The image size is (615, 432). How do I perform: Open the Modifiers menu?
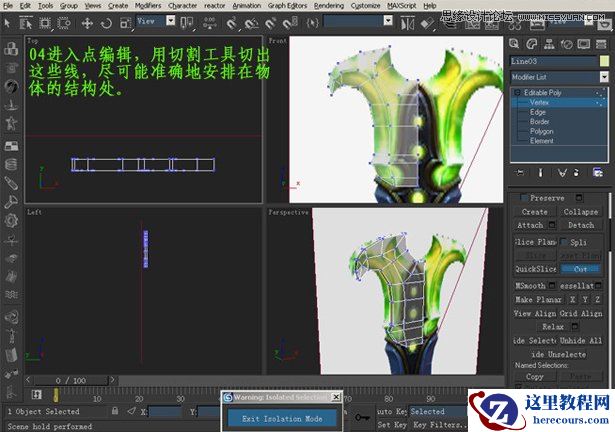click(x=148, y=5)
